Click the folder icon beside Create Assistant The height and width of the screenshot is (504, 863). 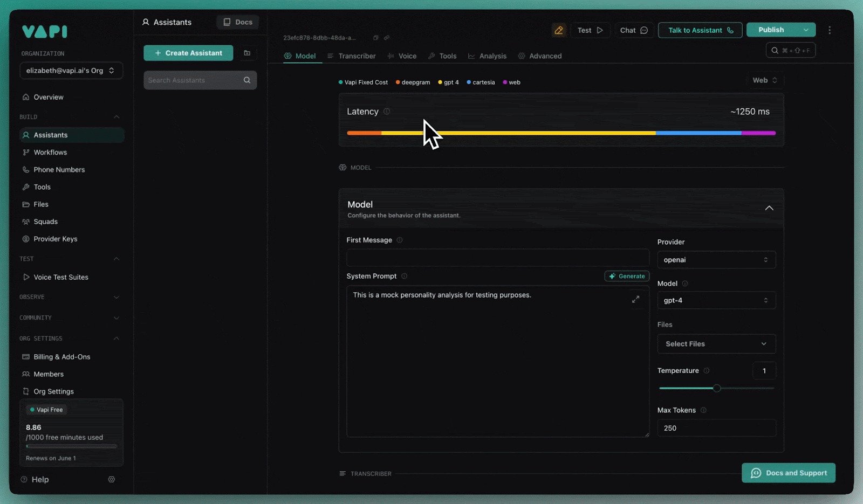(x=247, y=53)
